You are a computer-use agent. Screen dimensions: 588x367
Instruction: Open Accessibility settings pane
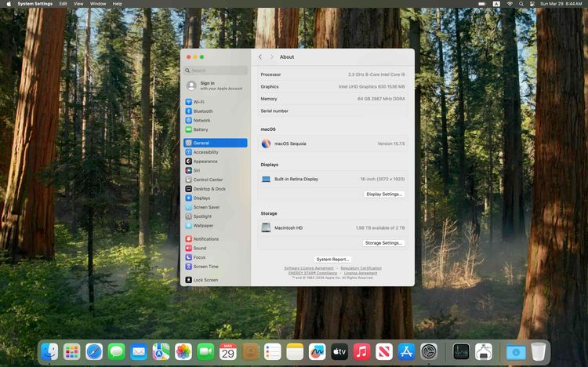point(216,152)
